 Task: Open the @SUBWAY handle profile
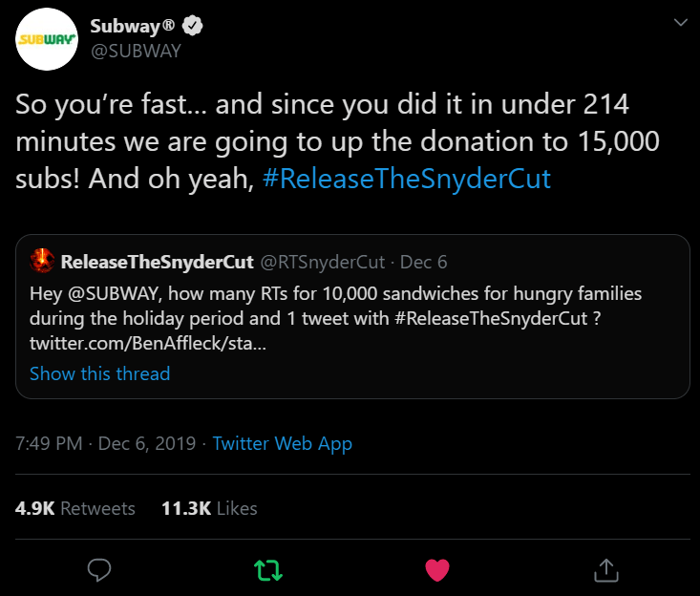(x=136, y=51)
